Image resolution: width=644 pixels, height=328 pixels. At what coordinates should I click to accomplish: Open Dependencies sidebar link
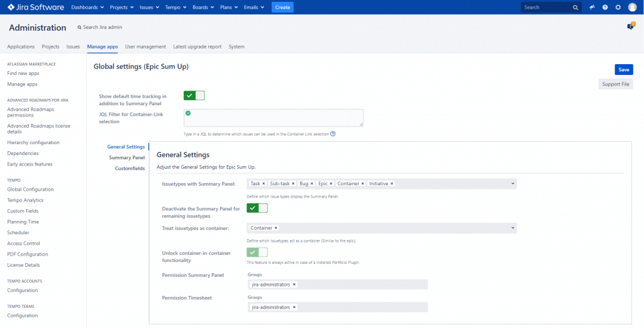tap(23, 154)
